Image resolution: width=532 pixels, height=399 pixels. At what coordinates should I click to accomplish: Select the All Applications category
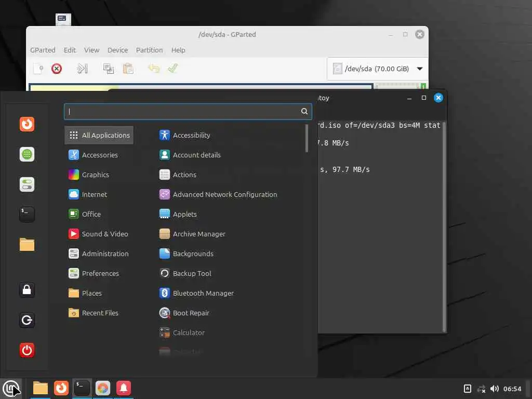coord(99,136)
